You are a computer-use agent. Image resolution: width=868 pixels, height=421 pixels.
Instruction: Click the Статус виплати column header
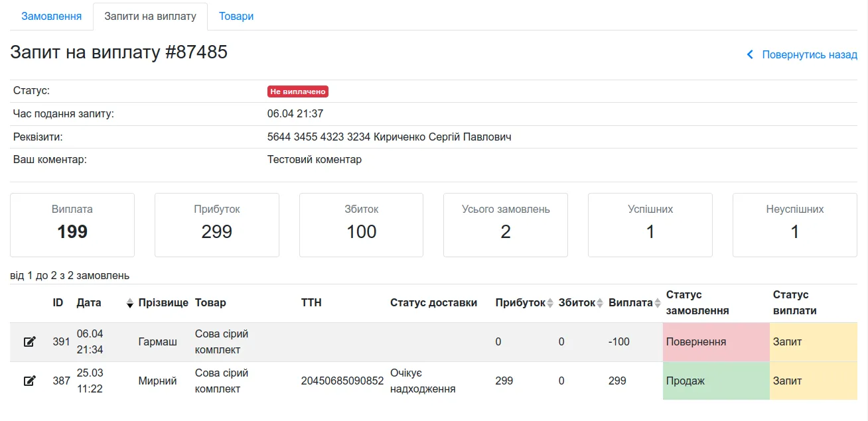click(795, 303)
